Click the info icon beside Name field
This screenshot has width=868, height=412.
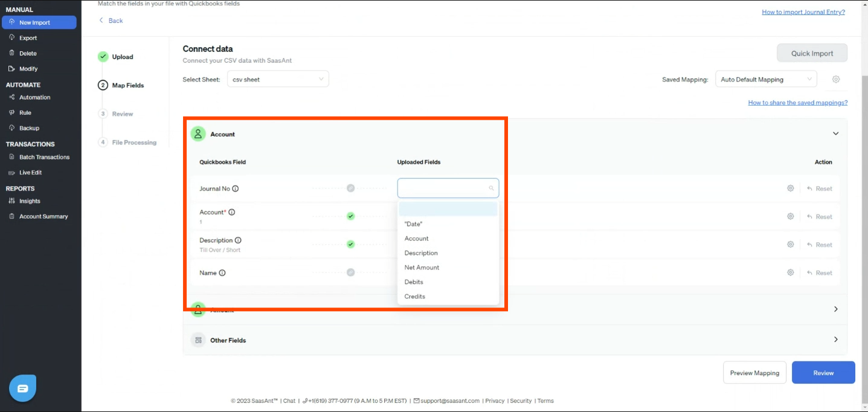(x=222, y=273)
